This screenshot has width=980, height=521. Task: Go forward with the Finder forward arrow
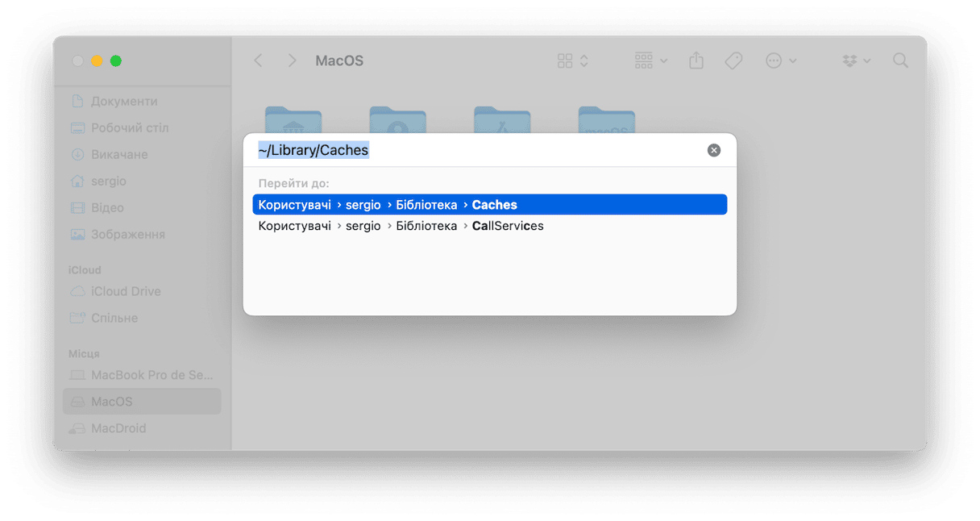click(x=292, y=60)
